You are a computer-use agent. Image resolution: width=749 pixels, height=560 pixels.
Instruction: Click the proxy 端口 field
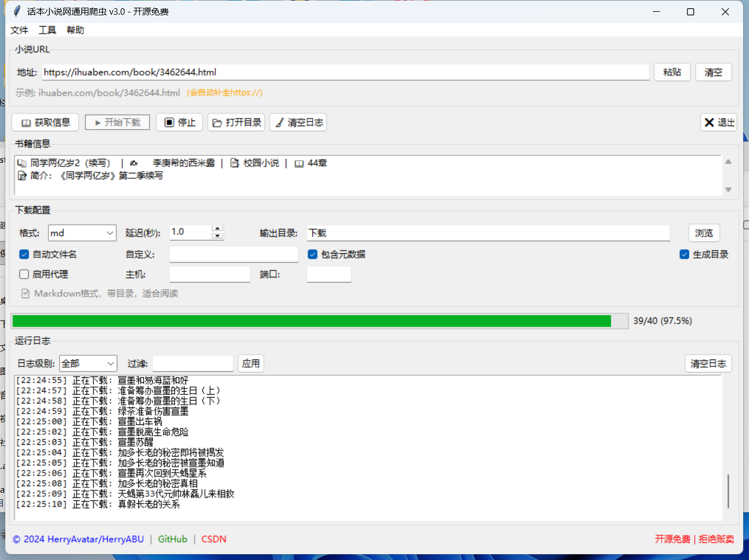tap(329, 274)
